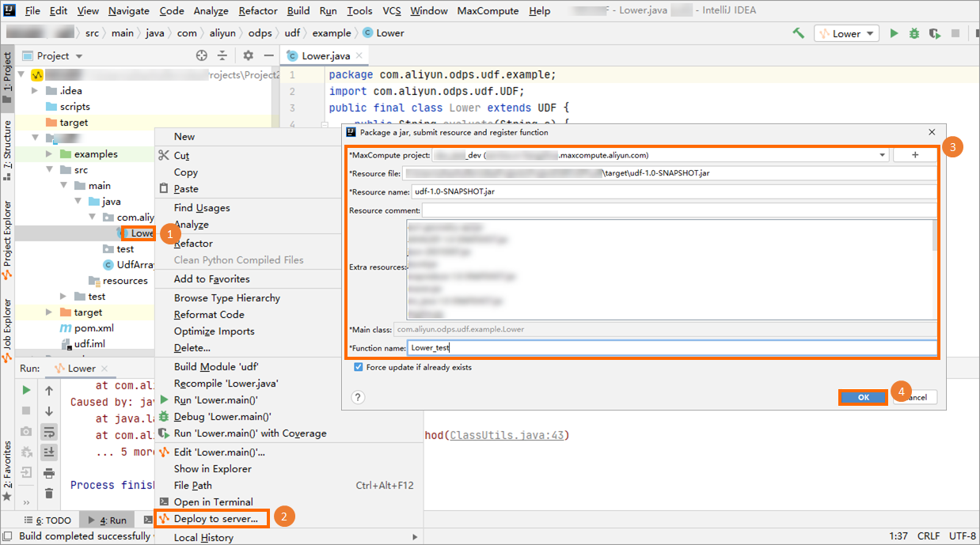Click the Build project hammer icon
Screen dimensions: 980x545
[x=798, y=33]
